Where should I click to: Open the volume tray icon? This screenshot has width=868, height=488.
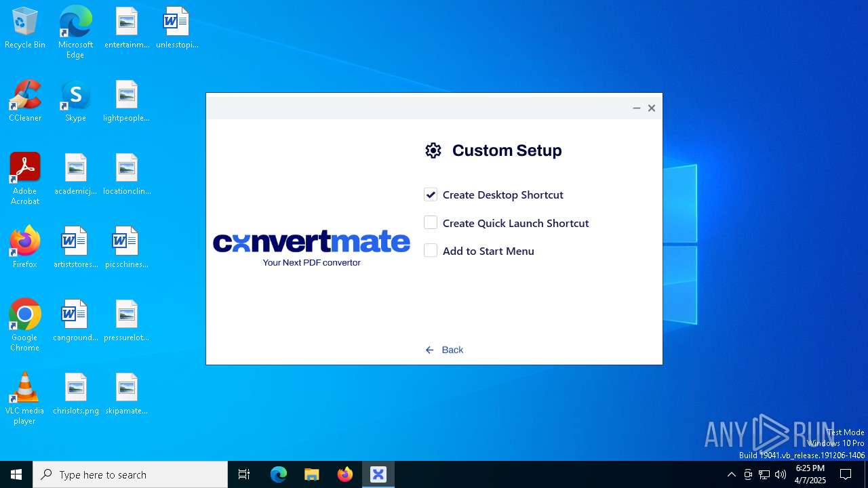[x=781, y=474]
